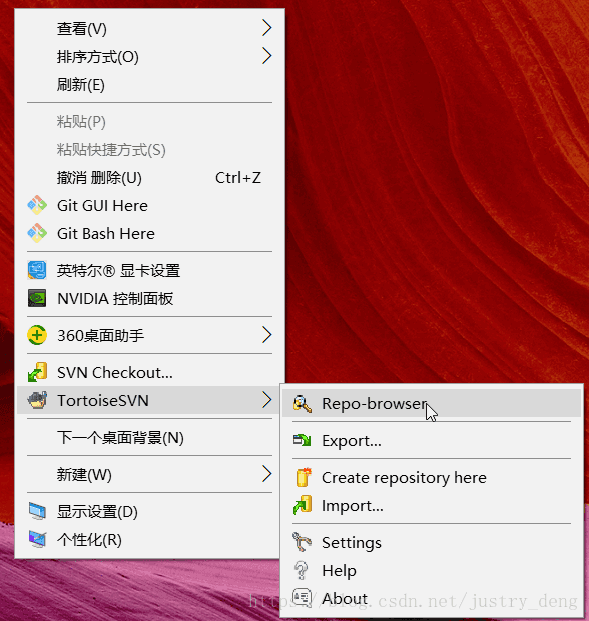Screen dimensions: 589x621
Task: Open 显示设置(D) entry
Action: coord(150,511)
